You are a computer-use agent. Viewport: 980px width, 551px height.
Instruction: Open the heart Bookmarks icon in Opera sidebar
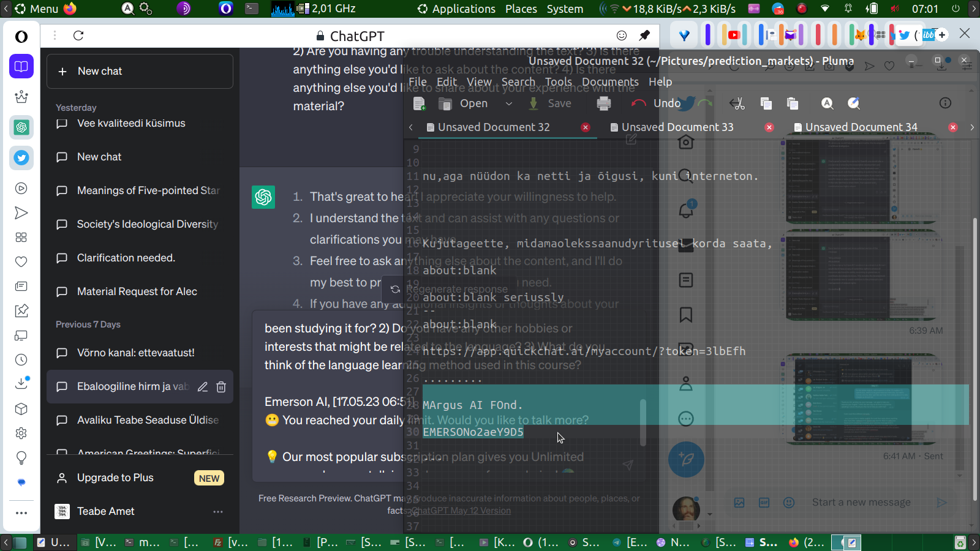click(x=21, y=262)
